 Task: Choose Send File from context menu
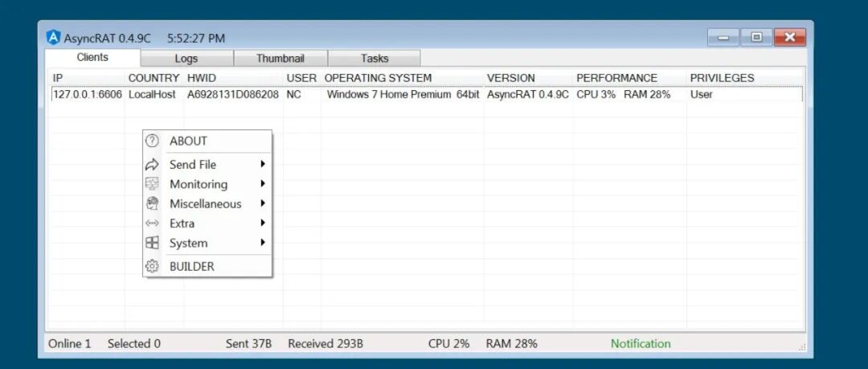coord(207,165)
